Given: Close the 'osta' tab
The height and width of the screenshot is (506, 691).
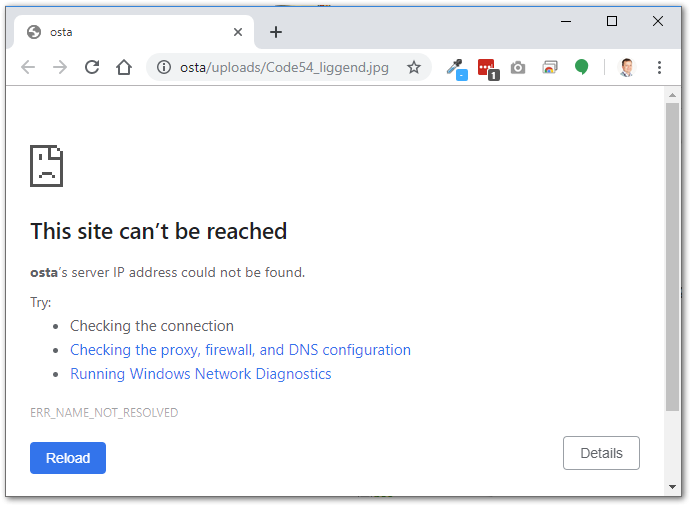Looking at the screenshot, I should tap(238, 32).
